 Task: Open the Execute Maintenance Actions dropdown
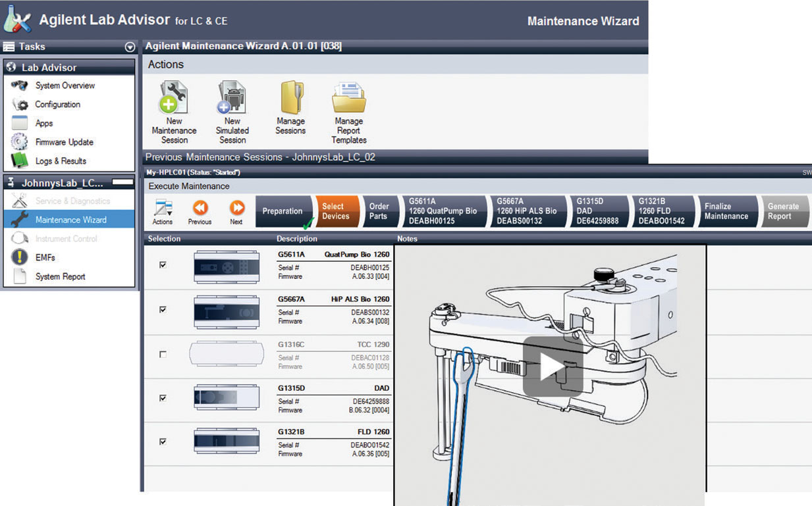coord(163,213)
